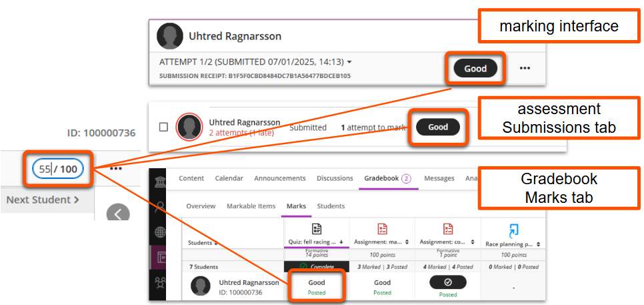644x305 pixels.
Task: Switch to the Gradebook tab
Action: click(x=381, y=178)
